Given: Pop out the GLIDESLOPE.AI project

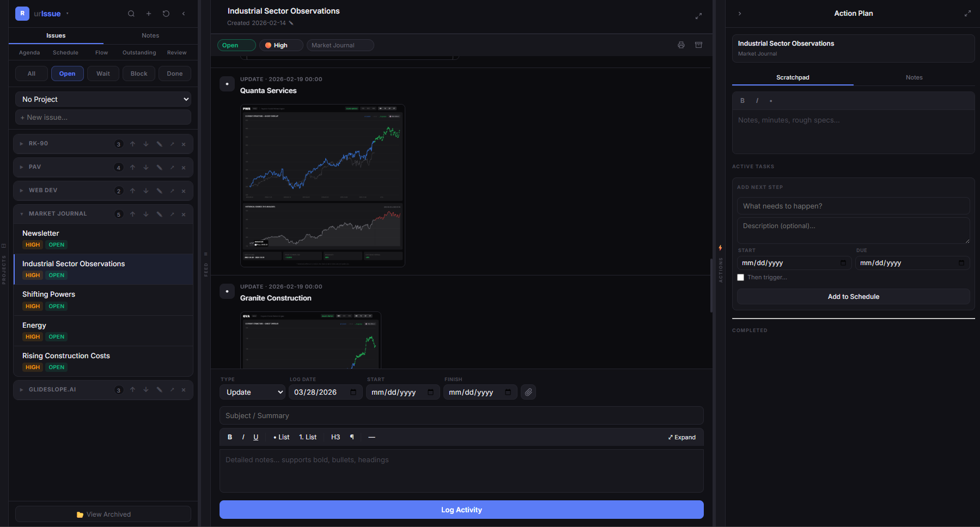Looking at the screenshot, I should (x=172, y=390).
